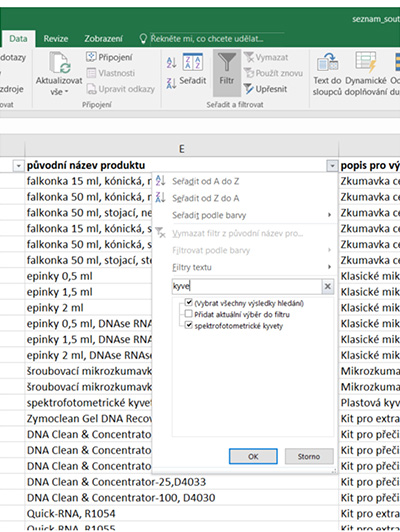This screenshot has width=400, height=532.
Task: Switch to the Data tab
Action: (18, 38)
